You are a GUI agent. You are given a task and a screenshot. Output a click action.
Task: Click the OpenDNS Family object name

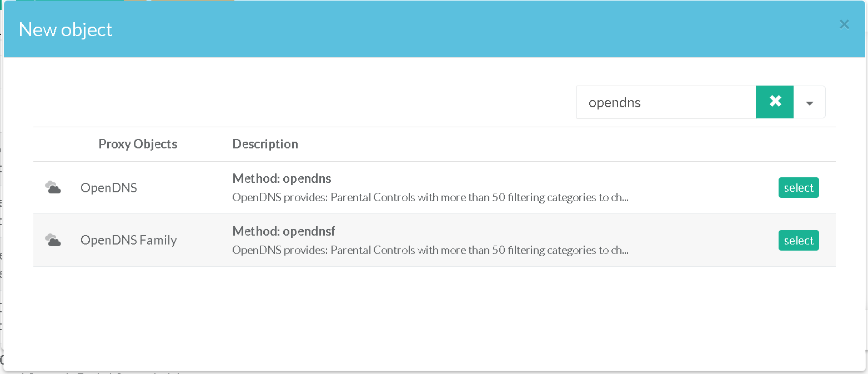point(128,240)
